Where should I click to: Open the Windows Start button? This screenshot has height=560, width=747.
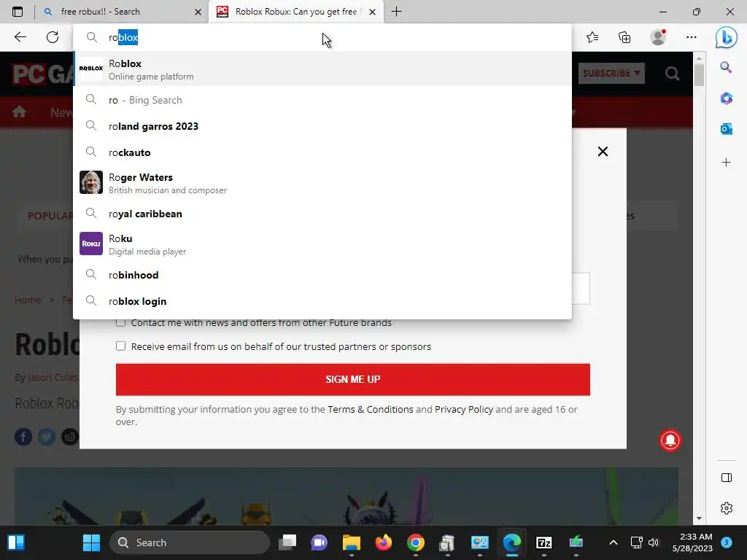click(91, 542)
